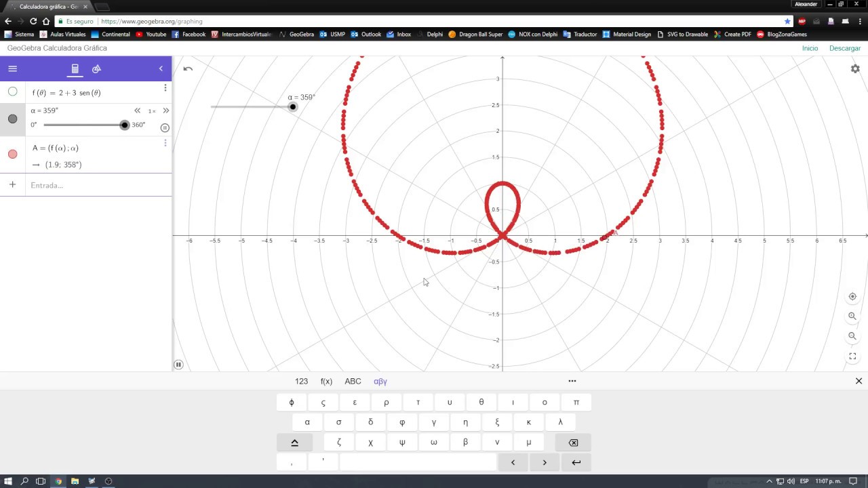Pause all animations in graphics view

click(178, 365)
